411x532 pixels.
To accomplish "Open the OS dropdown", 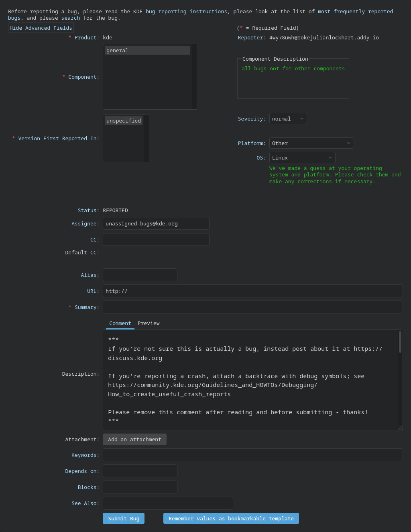I will pos(302,158).
